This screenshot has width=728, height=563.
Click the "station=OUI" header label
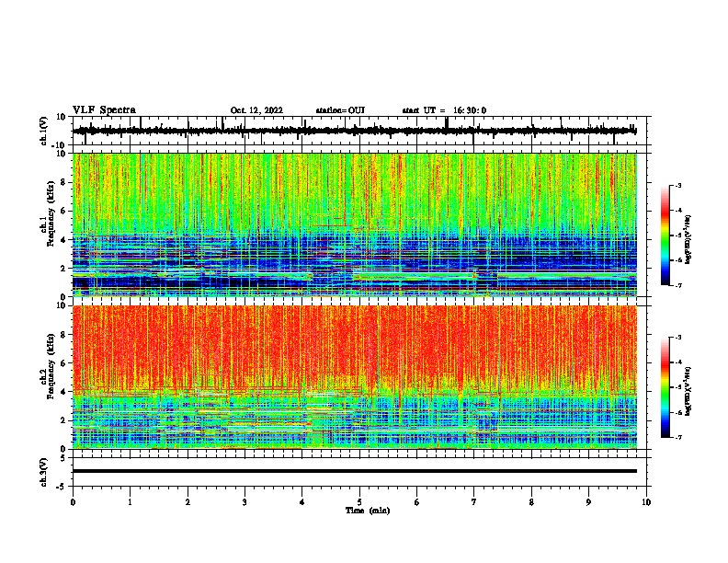click(x=340, y=110)
